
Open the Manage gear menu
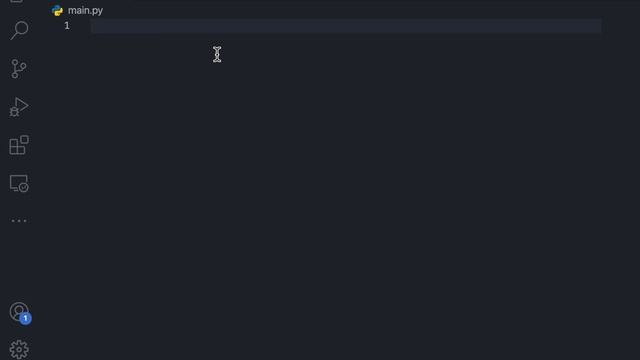tap(19, 349)
